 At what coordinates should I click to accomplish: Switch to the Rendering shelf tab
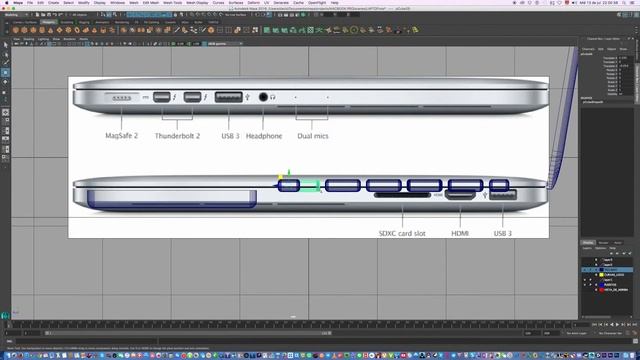coord(122,22)
